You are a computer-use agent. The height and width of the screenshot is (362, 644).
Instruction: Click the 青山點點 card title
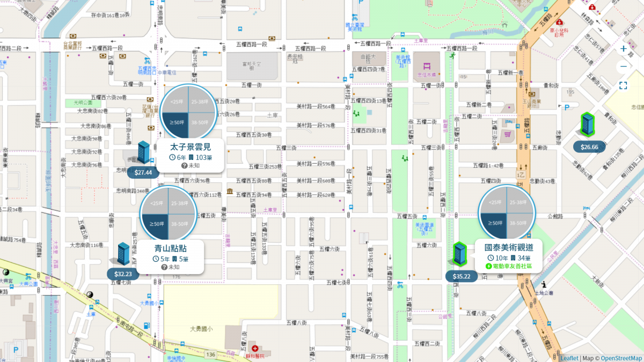(x=171, y=248)
